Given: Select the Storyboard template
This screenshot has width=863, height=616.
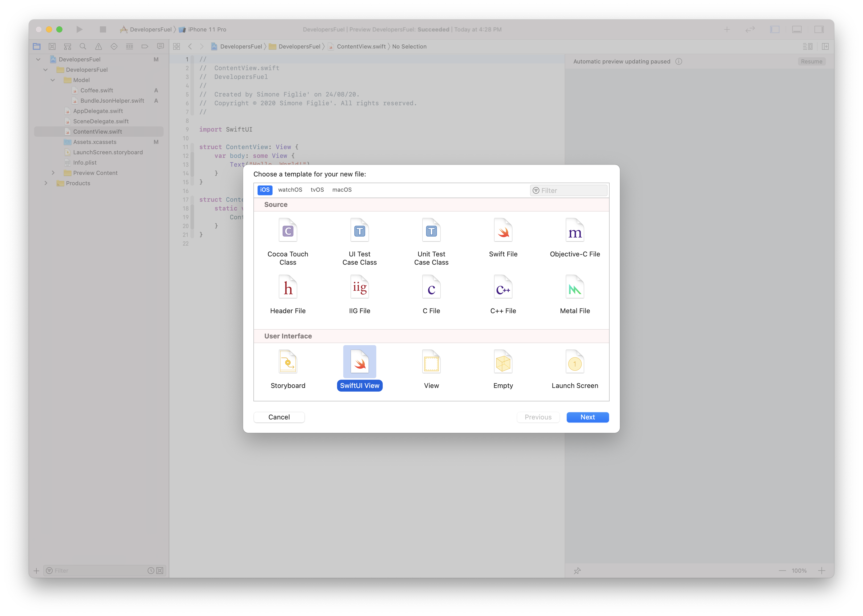Looking at the screenshot, I should (x=288, y=369).
